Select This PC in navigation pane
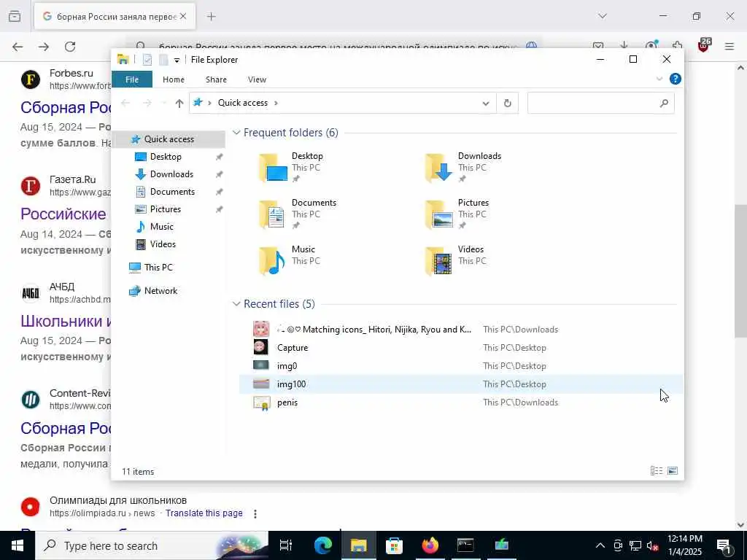Image resolution: width=747 pixels, height=560 pixels. [x=158, y=268]
